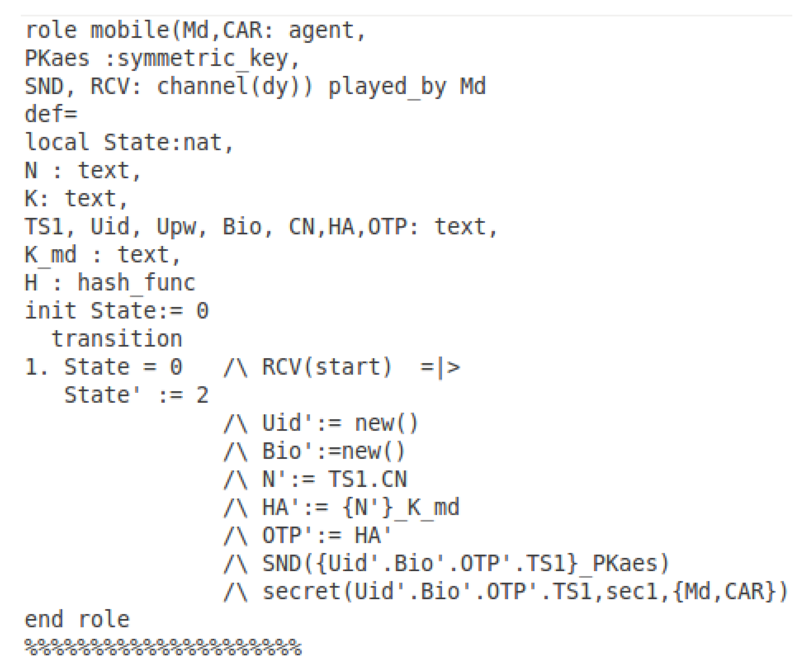Click the "transition" keyword
Image resolution: width=804 pixels, height=672 pixels.
click(117, 339)
